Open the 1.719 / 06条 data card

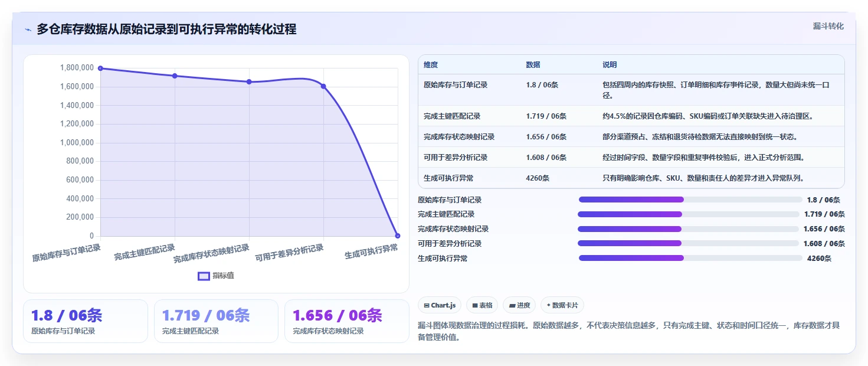point(216,321)
